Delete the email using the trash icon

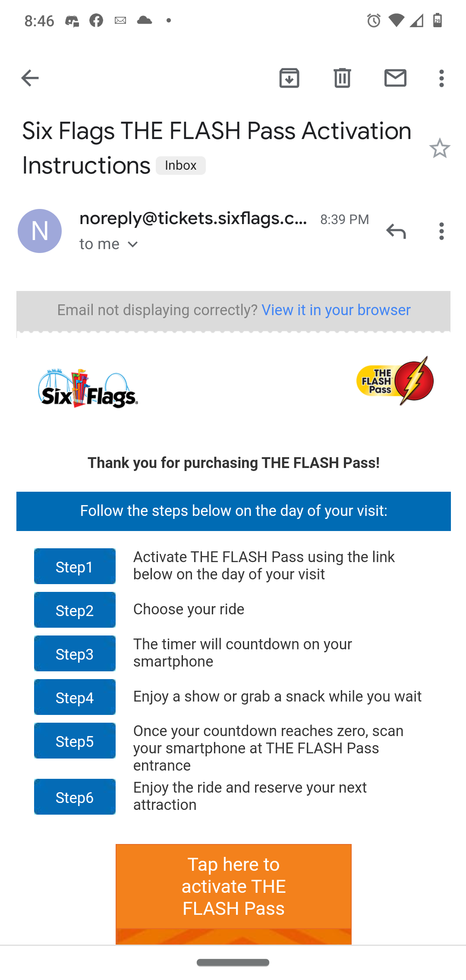click(342, 78)
